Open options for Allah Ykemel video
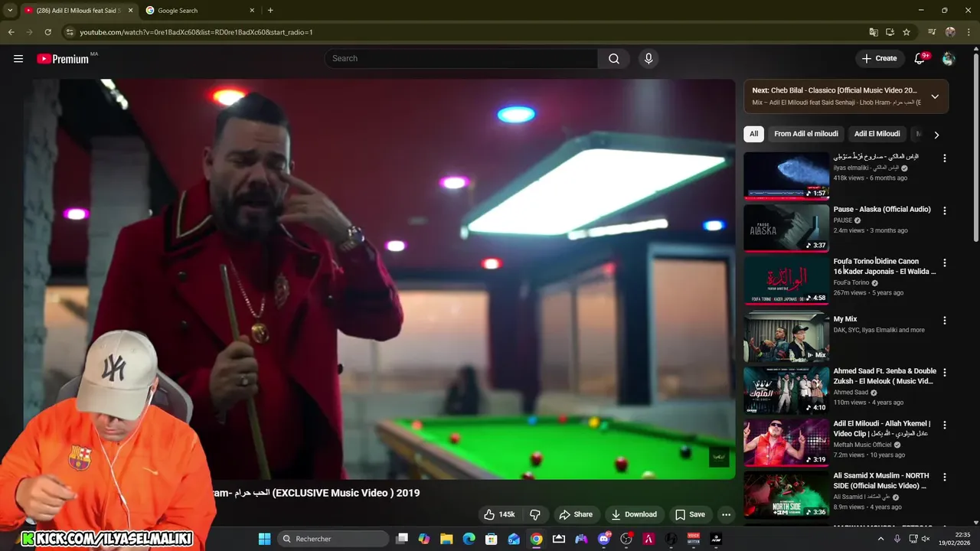Screen dimensions: 980x551 point(945,425)
